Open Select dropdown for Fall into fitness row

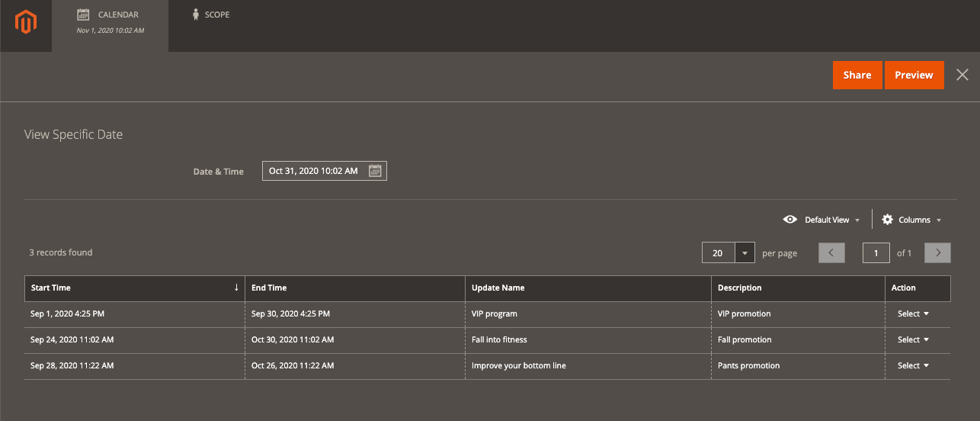tap(913, 339)
